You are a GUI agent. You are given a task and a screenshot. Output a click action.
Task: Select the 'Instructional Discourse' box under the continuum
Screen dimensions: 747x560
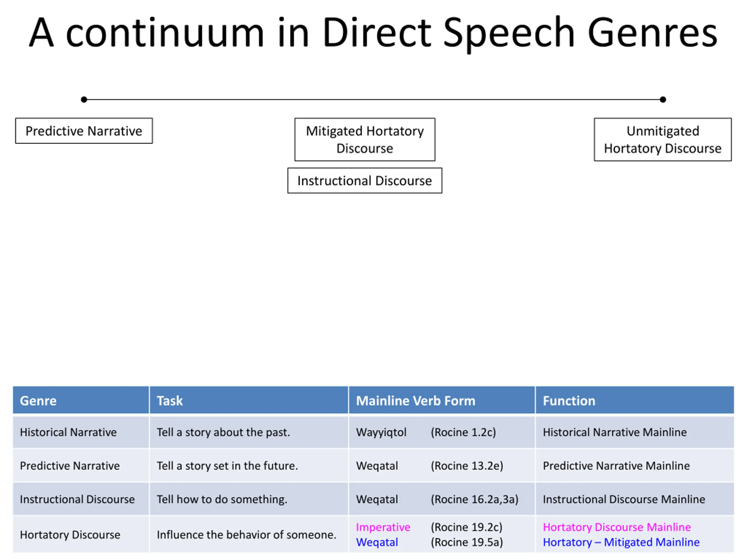(x=365, y=181)
